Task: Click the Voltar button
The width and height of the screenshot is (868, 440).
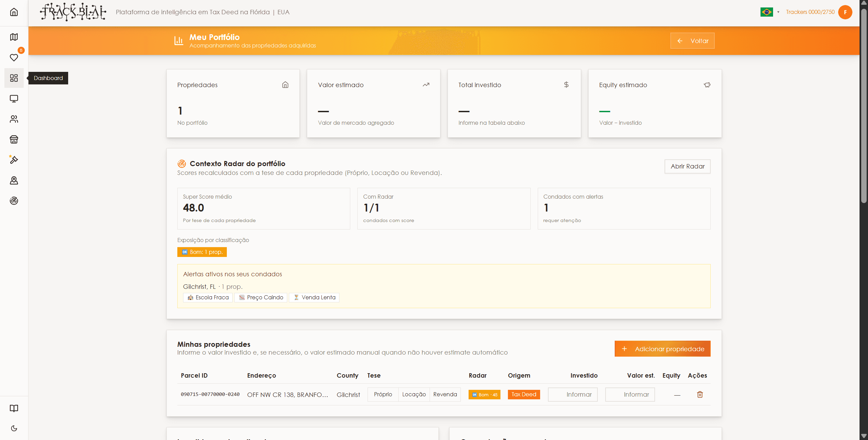Action: [692, 41]
